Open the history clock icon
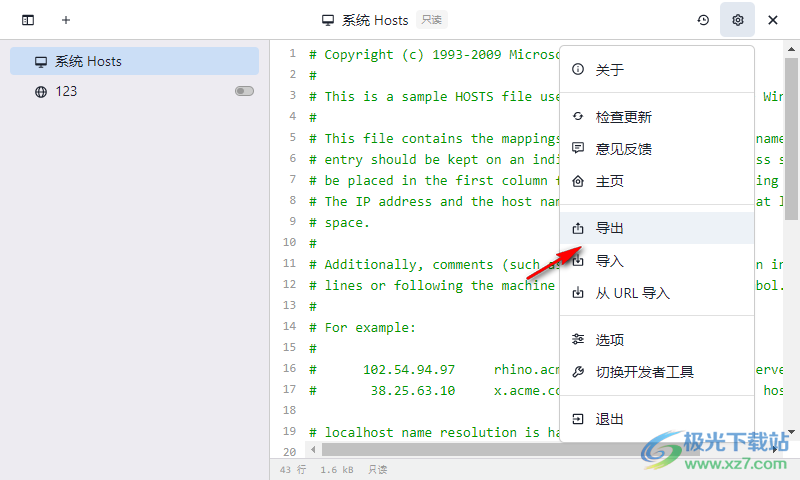Screen dimensions: 800x480 click(x=703, y=20)
